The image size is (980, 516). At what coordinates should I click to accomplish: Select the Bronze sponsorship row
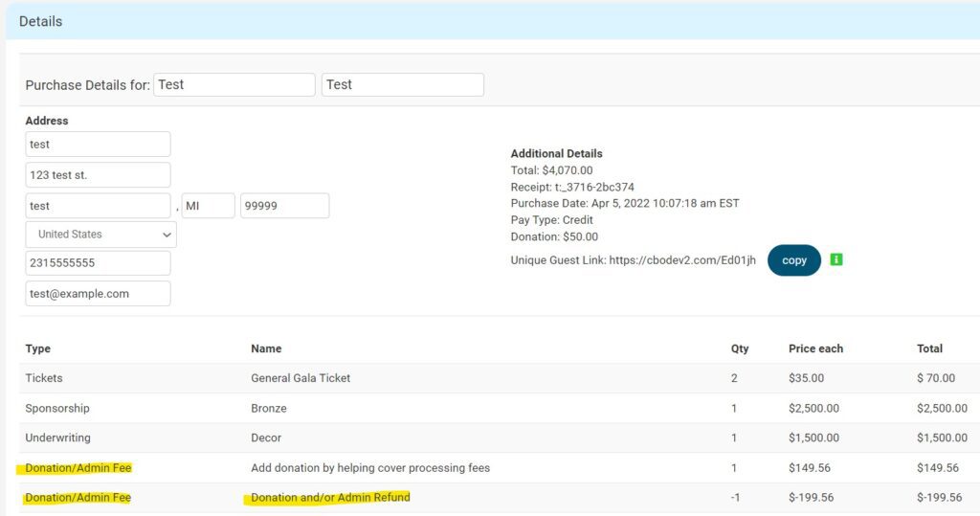(x=268, y=408)
